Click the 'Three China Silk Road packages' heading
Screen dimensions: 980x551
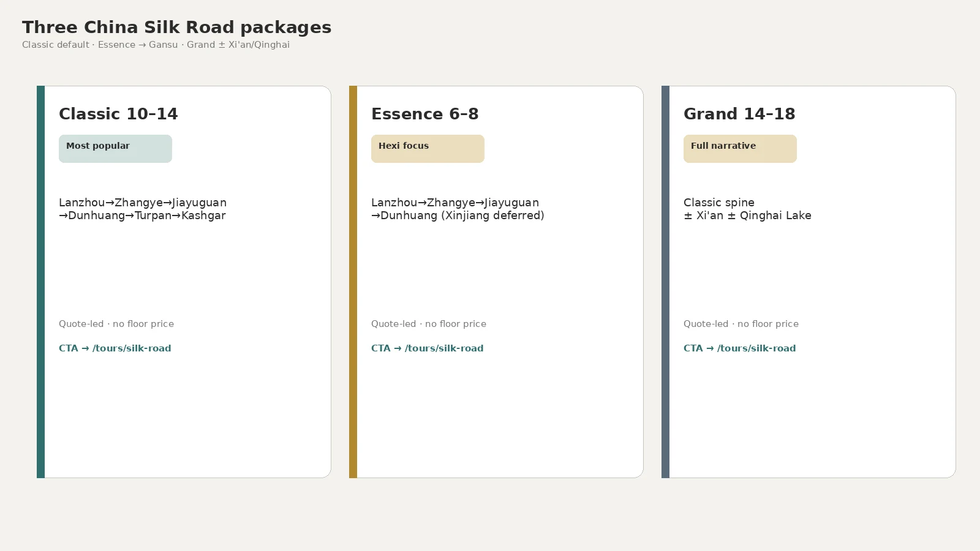(x=176, y=28)
